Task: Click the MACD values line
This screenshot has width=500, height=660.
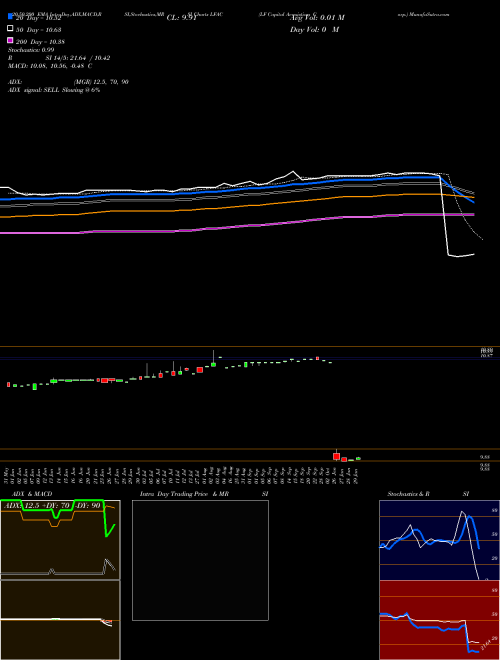Action: 50,66
